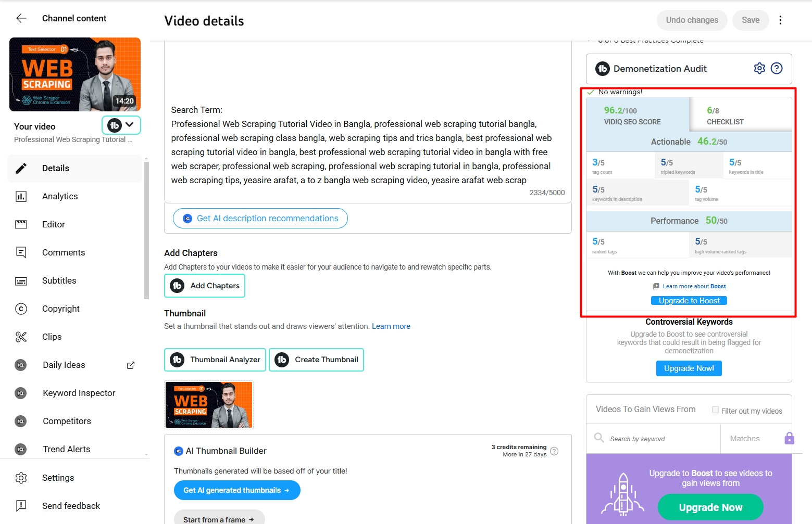Click the Add Chapters button
This screenshot has height=524, width=812.
(x=205, y=286)
